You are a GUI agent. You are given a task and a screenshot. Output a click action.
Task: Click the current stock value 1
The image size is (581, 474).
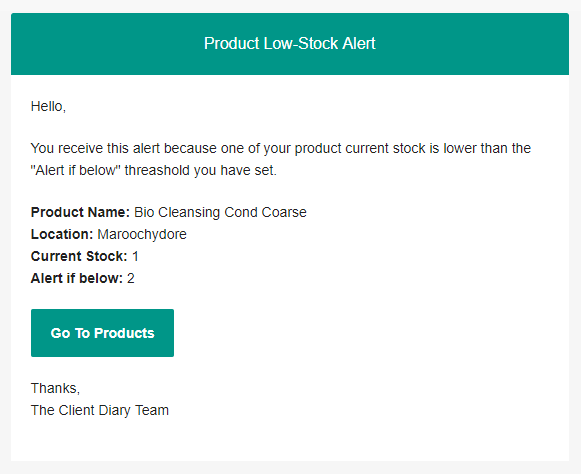[x=135, y=256]
